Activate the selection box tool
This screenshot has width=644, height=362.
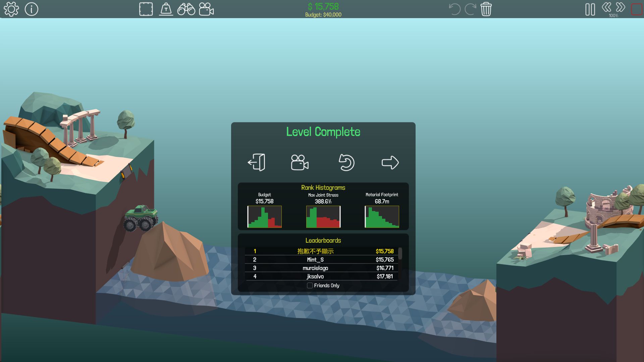point(146,9)
